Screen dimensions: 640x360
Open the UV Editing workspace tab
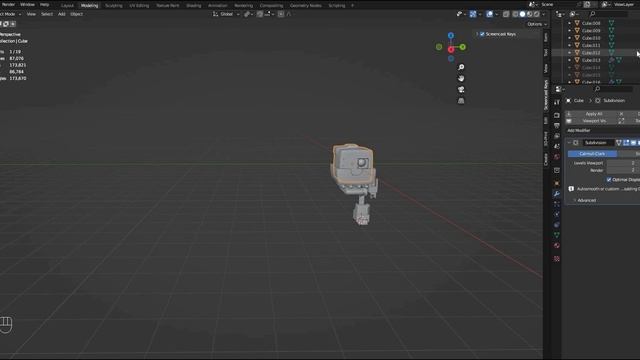click(139, 6)
